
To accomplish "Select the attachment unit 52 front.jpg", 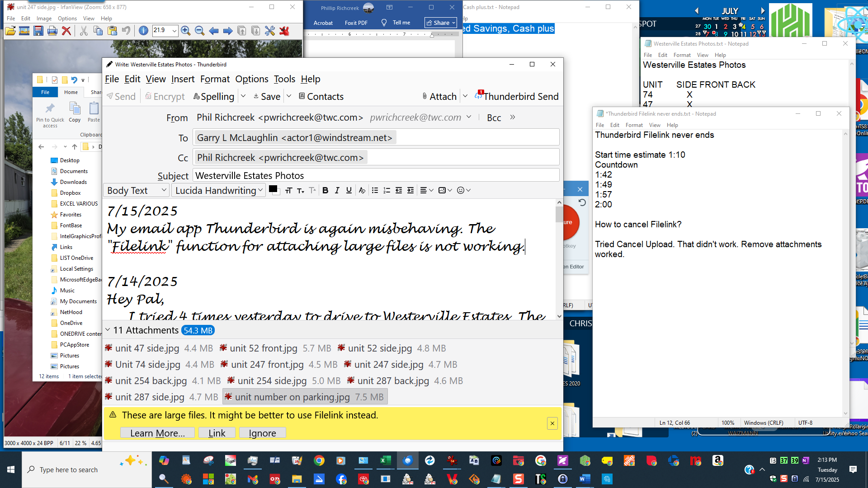I will tap(264, 348).
